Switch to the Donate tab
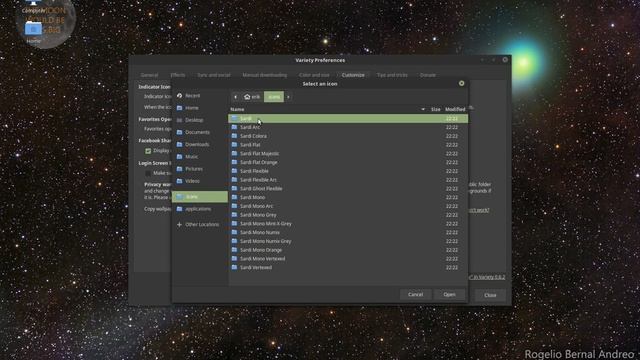The height and width of the screenshot is (360, 640). (x=428, y=75)
